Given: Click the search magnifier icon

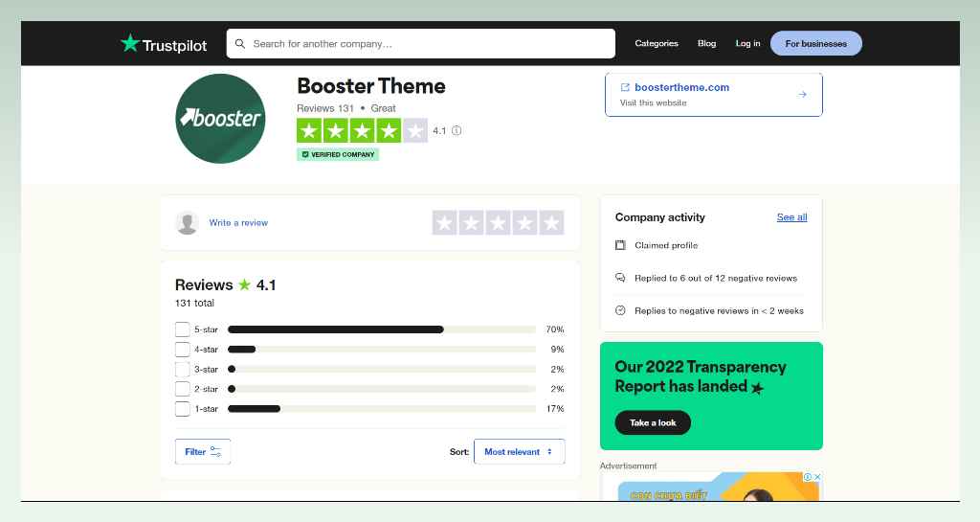Looking at the screenshot, I should coord(240,44).
